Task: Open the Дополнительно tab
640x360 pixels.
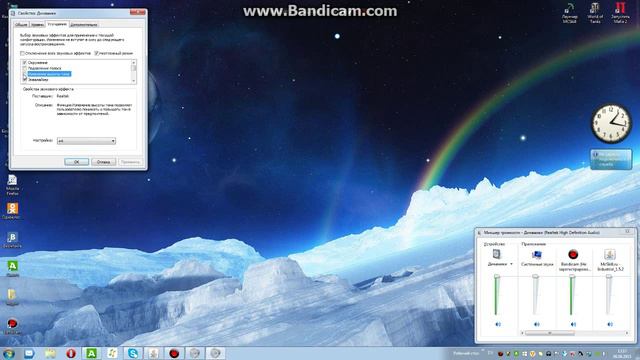Action: click(x=84, y=24)
